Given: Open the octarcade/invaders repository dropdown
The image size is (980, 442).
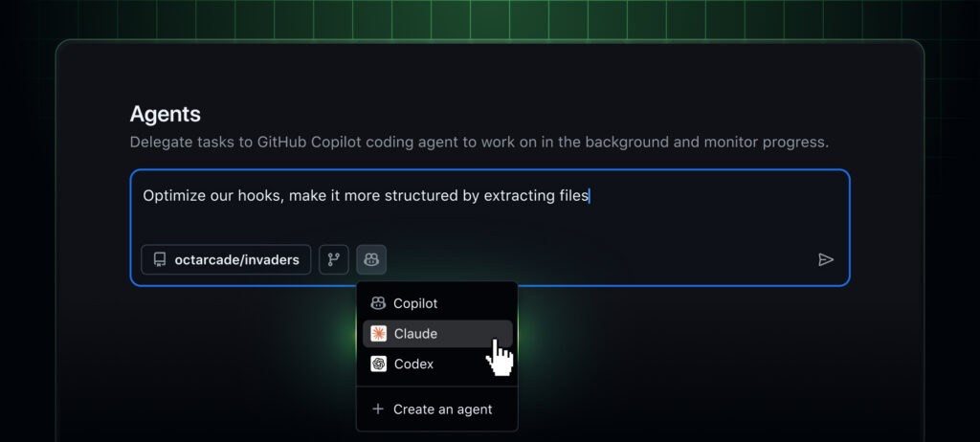Looking at the screenshot, I should click(226, 259).
